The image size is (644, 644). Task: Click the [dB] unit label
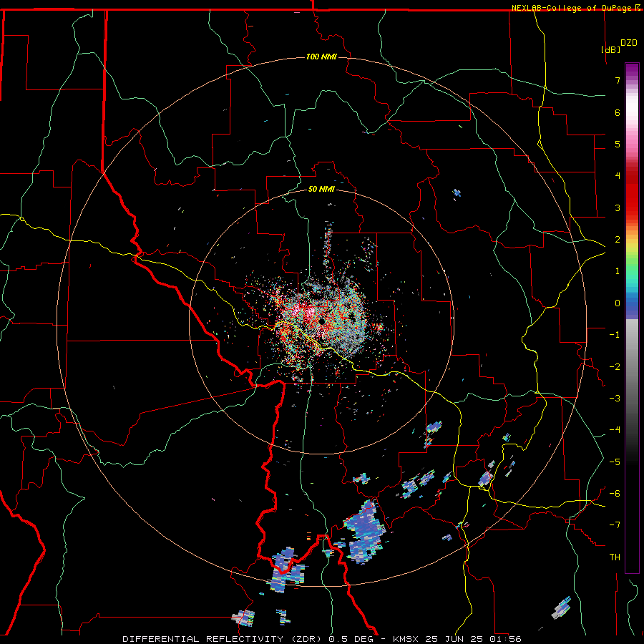pos(611,49)
